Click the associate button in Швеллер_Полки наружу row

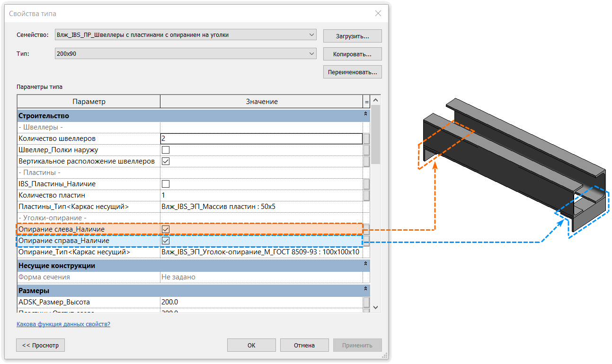pyautogui.click(x=366, y=150)
